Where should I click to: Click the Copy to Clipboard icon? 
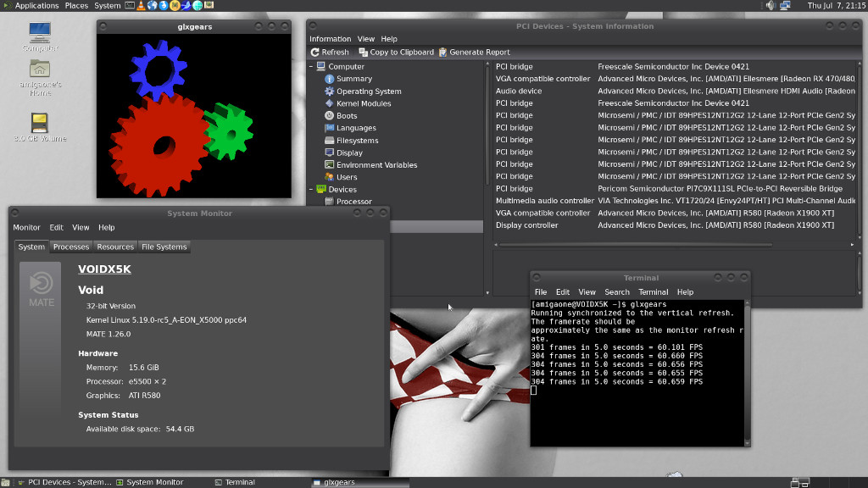pos(363,52)
